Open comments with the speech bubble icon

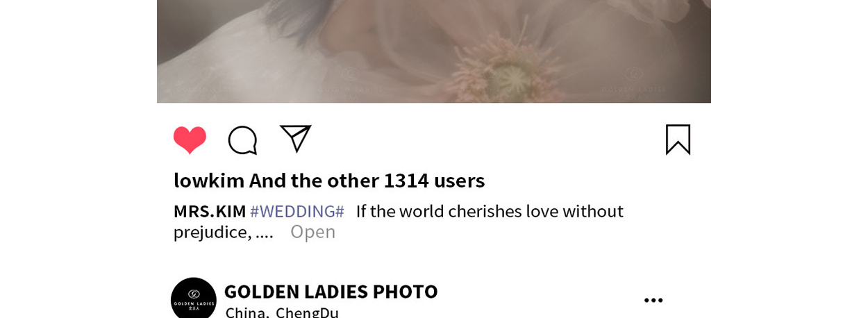click(x=242, y=140)
